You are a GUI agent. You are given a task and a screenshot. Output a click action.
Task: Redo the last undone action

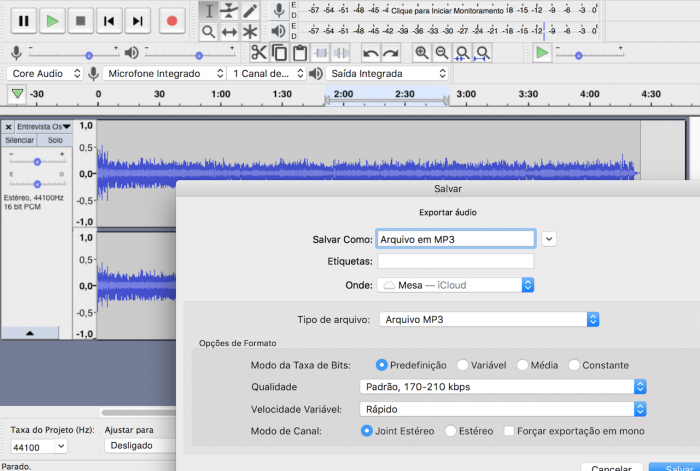pyautogui.click(x=391, y=53)
